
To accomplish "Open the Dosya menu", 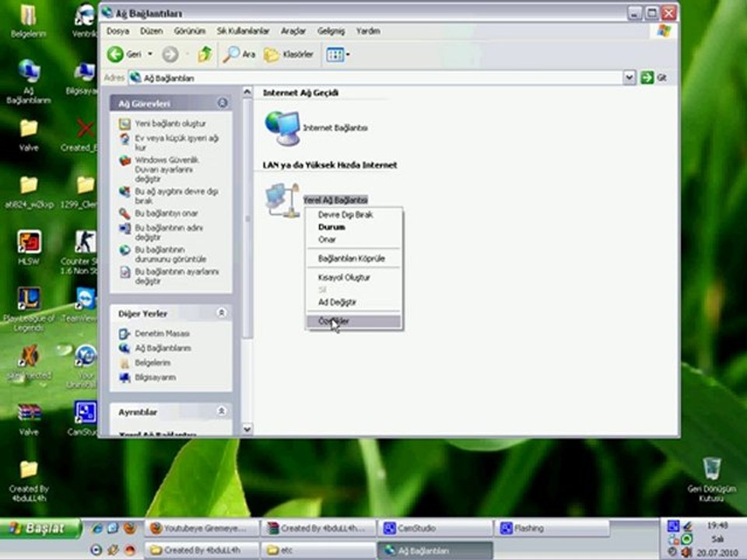I will (117, 31).
